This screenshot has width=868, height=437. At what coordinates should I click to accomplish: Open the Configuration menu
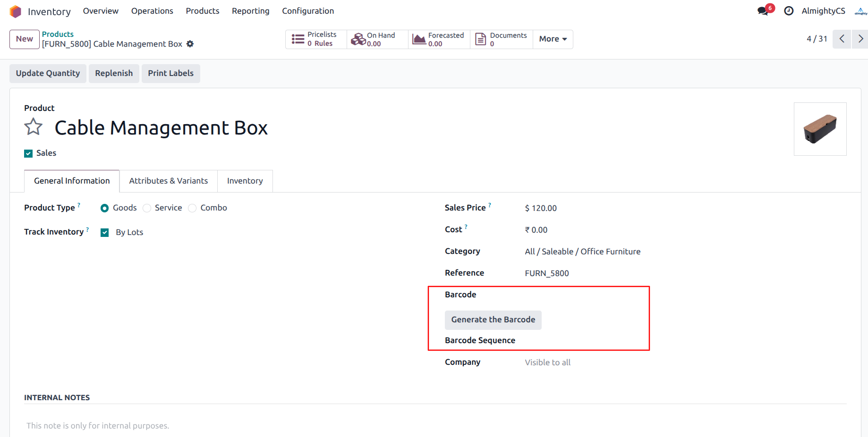tap(307, 11)
